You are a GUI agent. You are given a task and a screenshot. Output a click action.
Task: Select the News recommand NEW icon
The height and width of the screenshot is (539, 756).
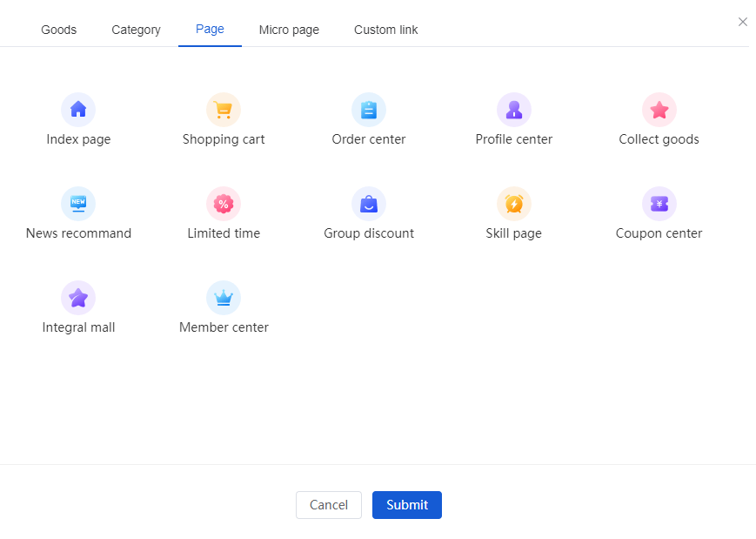point(78,204)
